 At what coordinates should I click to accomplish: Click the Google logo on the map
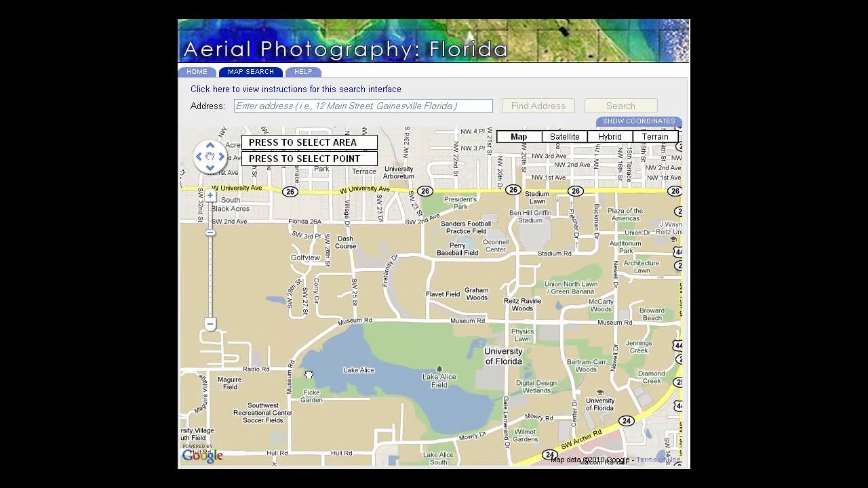pyautogui.click(x=202, y=455)
